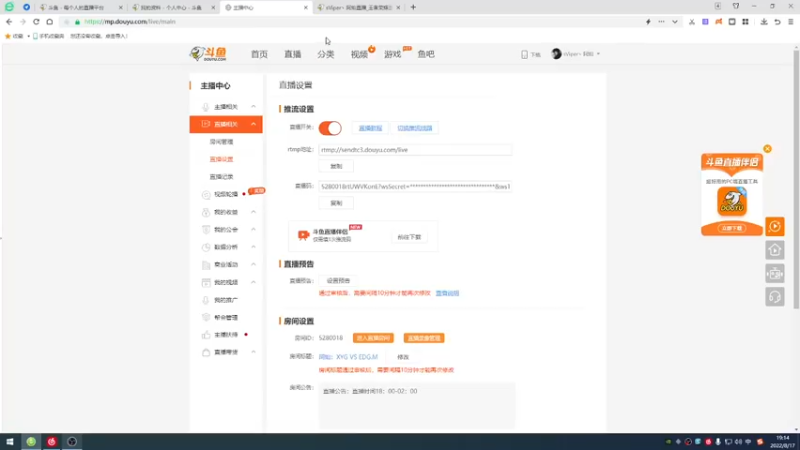Switch to the 个人中心 browser tab
The width and height of the screenshot is (800, 450).
172,7
